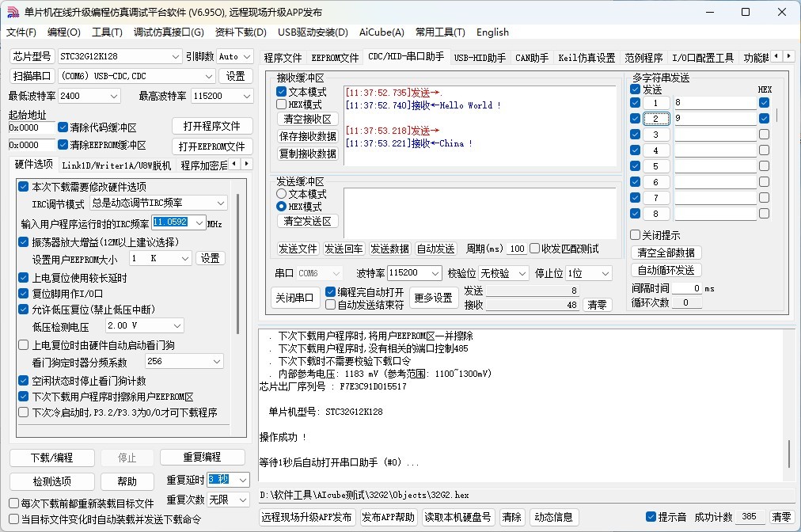Click the 读取本机硬盘号 button
The height and width of the screenshot is (532, 801).
[x=457, y=517]
